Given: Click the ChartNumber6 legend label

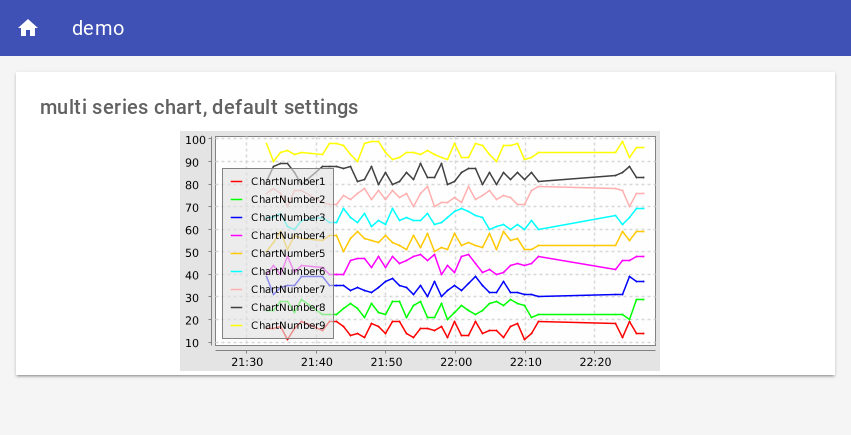Looking at the screenshot, I should tap(288, 271).
